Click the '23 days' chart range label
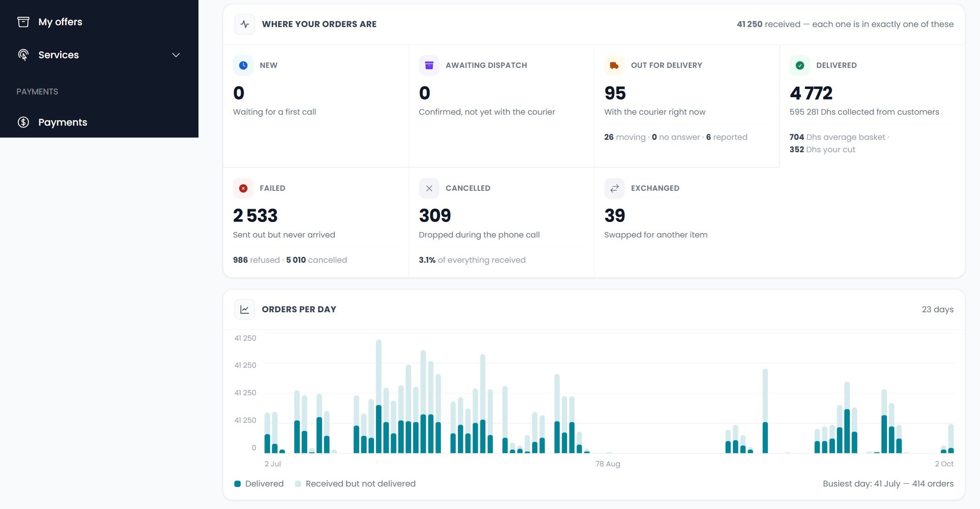 click(x=938, y=310)
